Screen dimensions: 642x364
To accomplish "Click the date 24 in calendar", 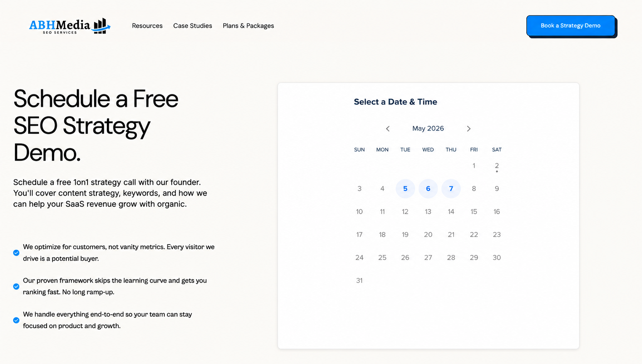I will [x=359, y=258].
